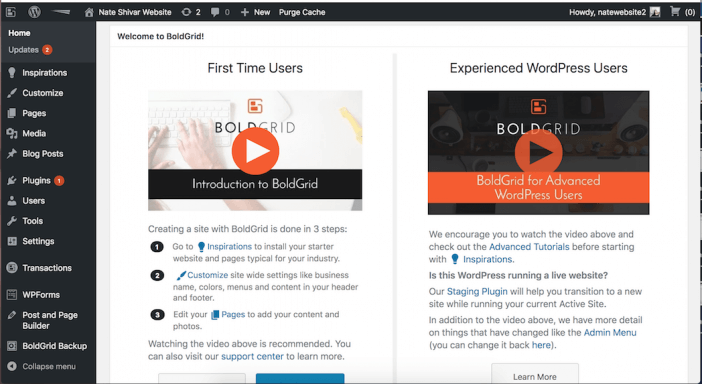The image size is (702, 384).
Task: Click the top-left admin bar square icon
Action: 11,12
